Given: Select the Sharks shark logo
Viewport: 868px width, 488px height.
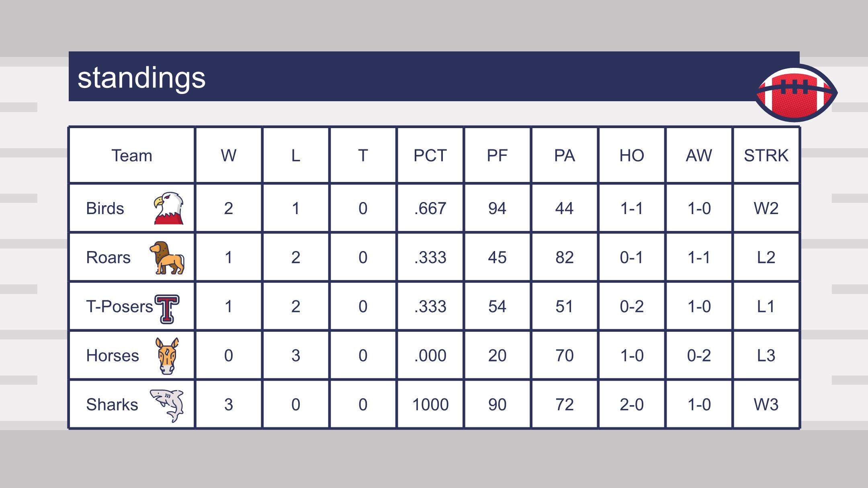Looking at the screenshot, I should pyautogui.click(x=167, y=405).
